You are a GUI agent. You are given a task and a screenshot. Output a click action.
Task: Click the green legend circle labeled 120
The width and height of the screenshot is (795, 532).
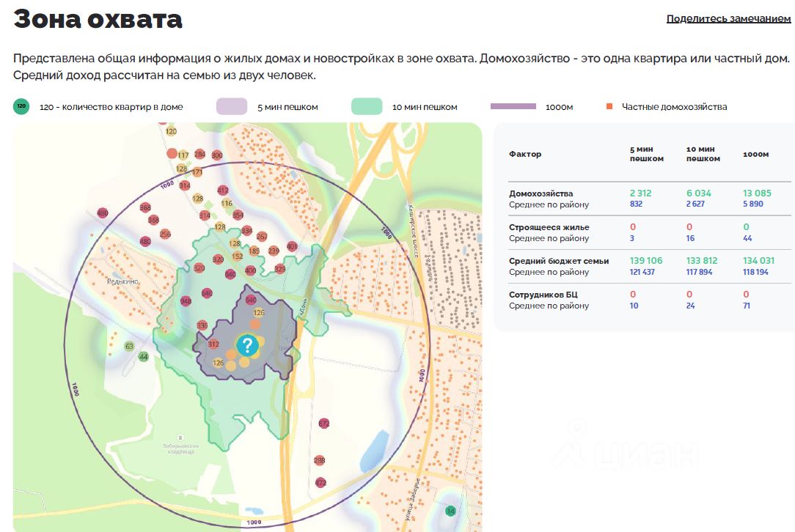pos(21,106)
